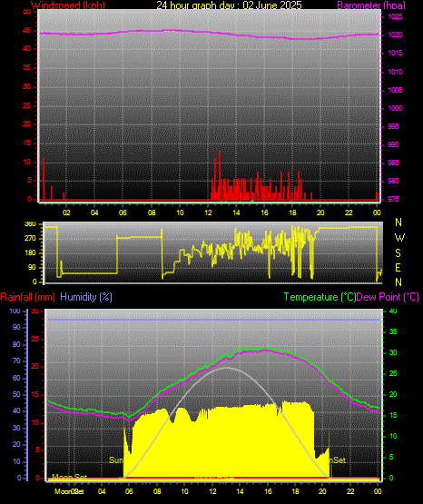The width and height of the screenshot is (423, 504).
Task: Click the hour label 22 under the bottom graph
Action: (x=350, y=491)
